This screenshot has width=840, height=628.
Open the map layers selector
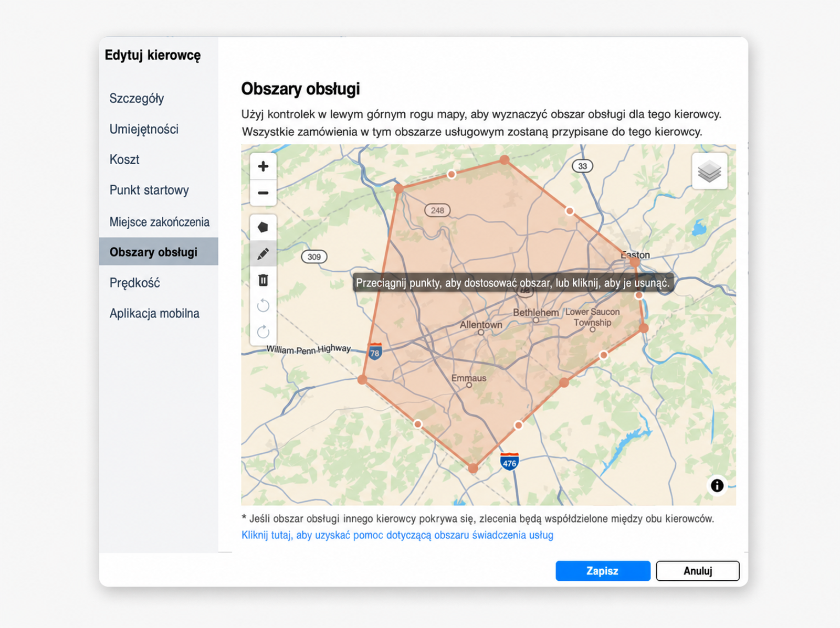pos(709,171)
